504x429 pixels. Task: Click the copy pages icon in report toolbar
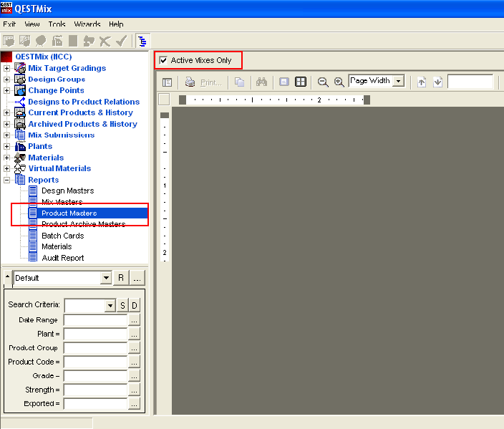point(239,82)
